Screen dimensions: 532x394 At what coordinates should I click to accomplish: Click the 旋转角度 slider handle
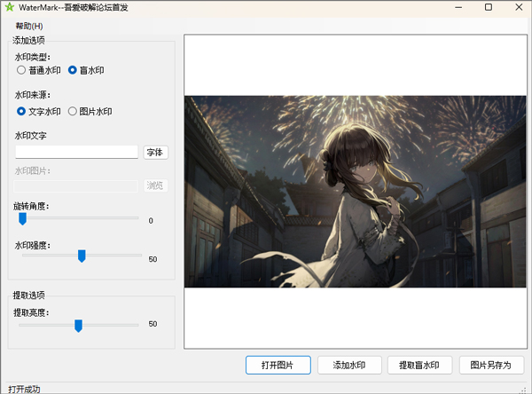pyautogui.click(x=22, y=219)
